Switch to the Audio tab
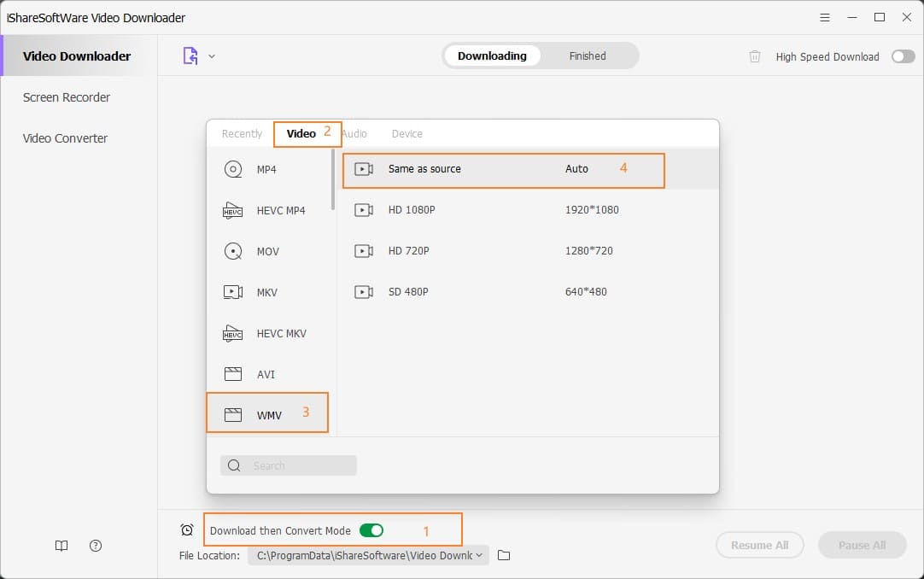Image resolution: width=924 pixels, height=579 pixels. 354,133
